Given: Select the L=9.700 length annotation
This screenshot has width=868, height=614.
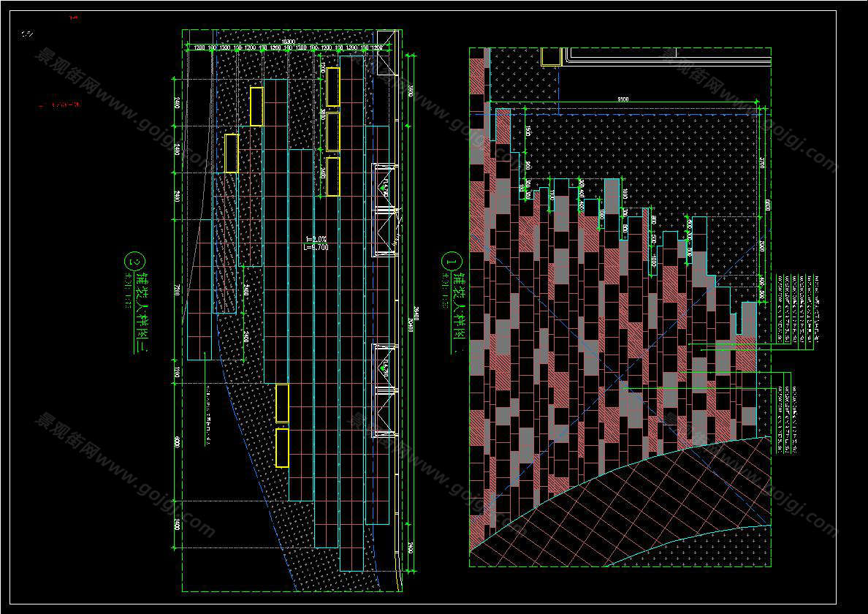Looking at the screenshot, I should pos(317,248).
